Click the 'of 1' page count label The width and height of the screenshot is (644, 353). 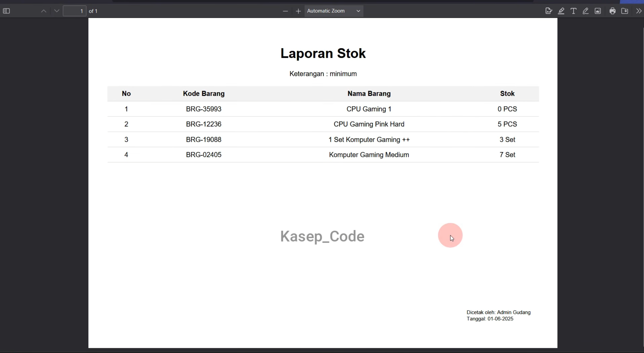[93, 11]
